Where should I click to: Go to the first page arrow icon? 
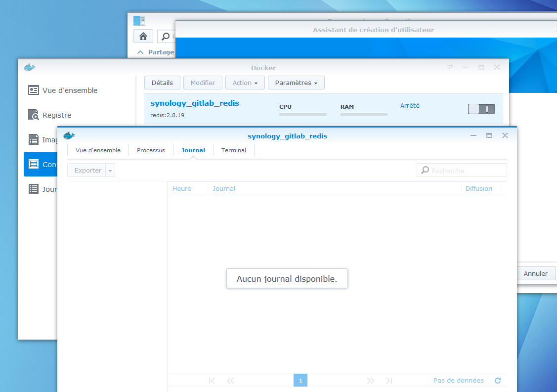point(212,381)
